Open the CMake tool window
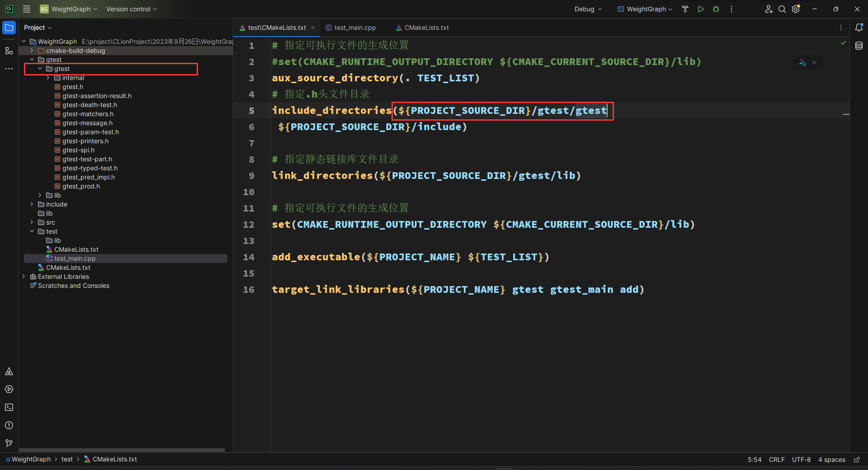868x470 pixels. coord(9,371)
